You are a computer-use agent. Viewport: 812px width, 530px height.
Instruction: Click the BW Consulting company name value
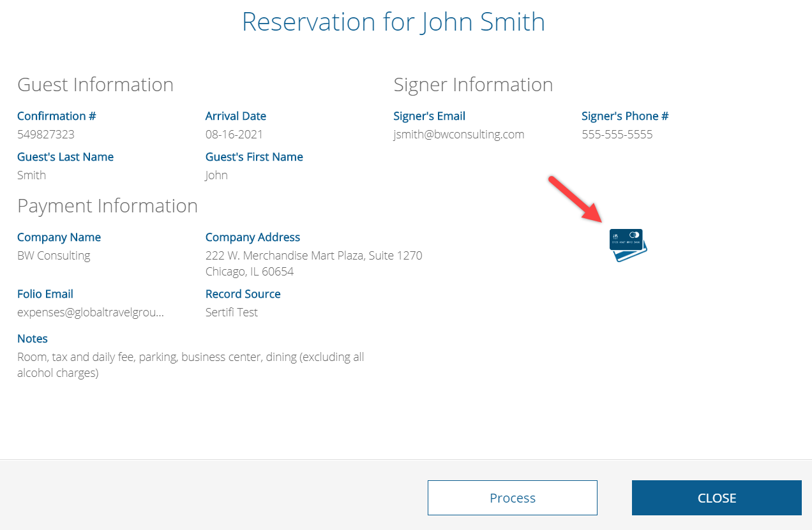tap(54, 256)
